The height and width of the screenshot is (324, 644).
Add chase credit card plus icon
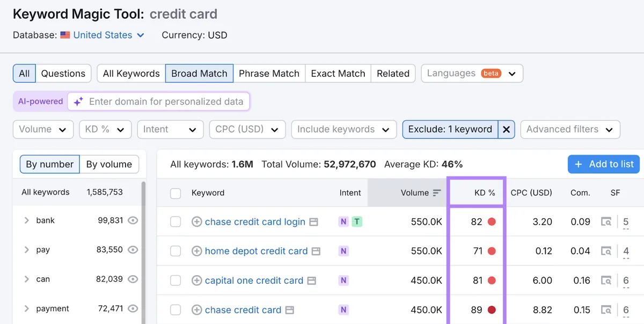click(x=197, y=310)
